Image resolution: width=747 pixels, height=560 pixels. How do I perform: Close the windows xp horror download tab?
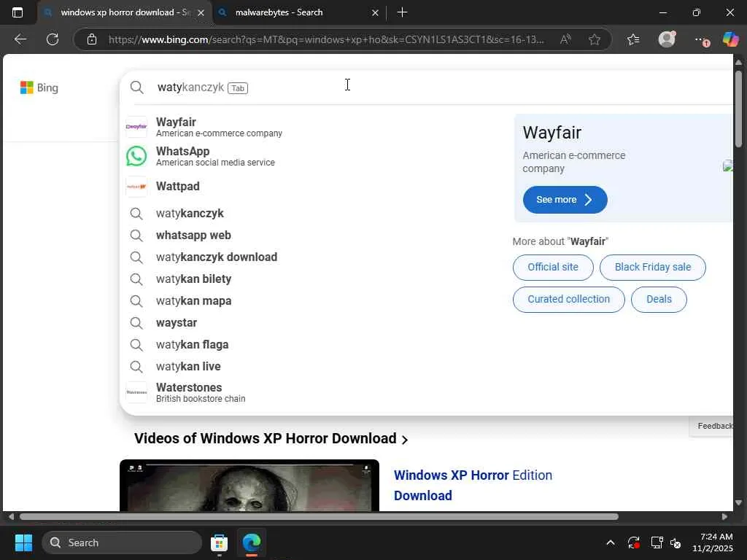tap(201, 13)
